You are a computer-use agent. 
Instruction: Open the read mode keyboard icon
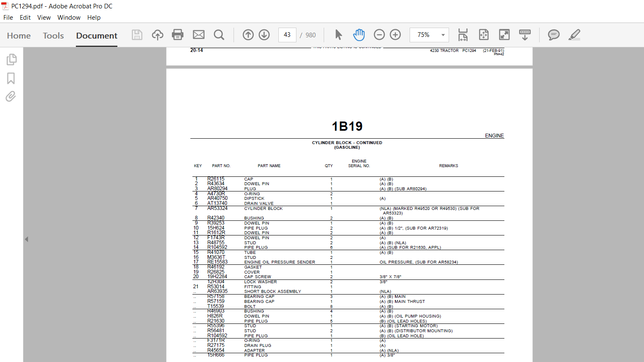coord(525,35)
